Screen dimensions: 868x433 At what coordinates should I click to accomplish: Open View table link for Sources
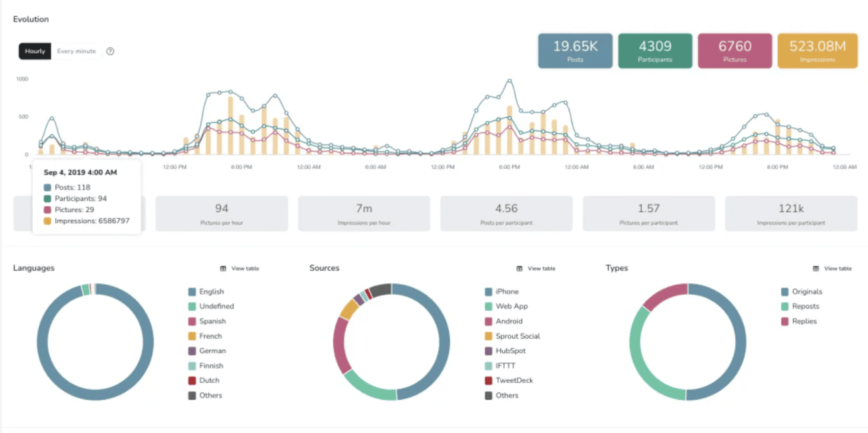(541, 269)
